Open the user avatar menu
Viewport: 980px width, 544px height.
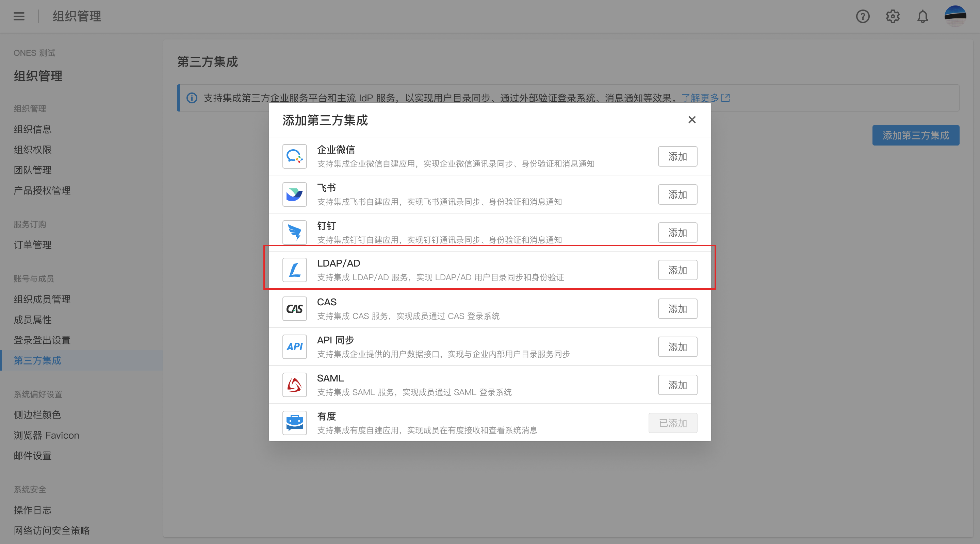[x=955, y=16]
